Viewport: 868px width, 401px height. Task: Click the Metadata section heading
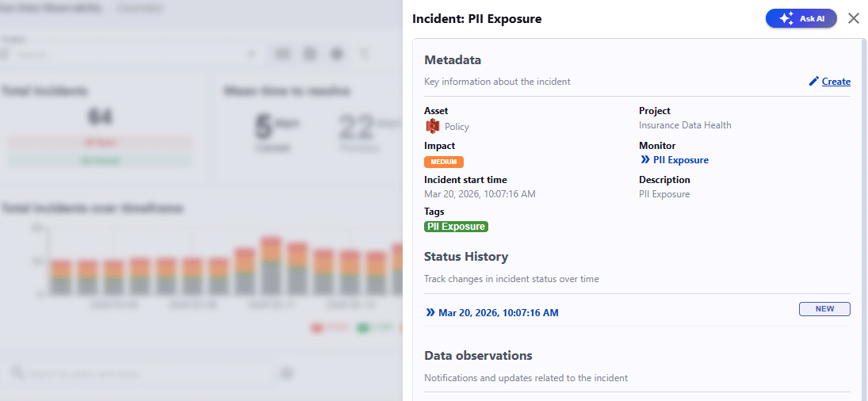pyautogui.click(x=453, y=59)
